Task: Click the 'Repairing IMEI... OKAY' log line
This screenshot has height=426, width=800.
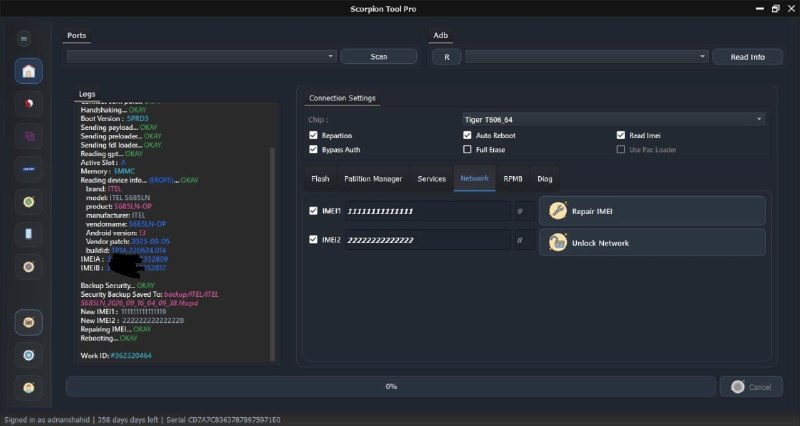Action: (116, 330)
